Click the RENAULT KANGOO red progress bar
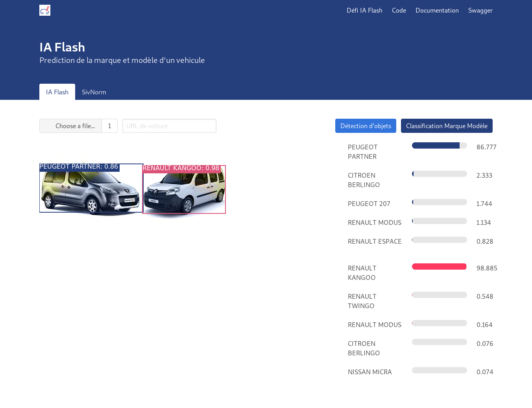The height and width of the screenshot is (408, 532). 440,266
